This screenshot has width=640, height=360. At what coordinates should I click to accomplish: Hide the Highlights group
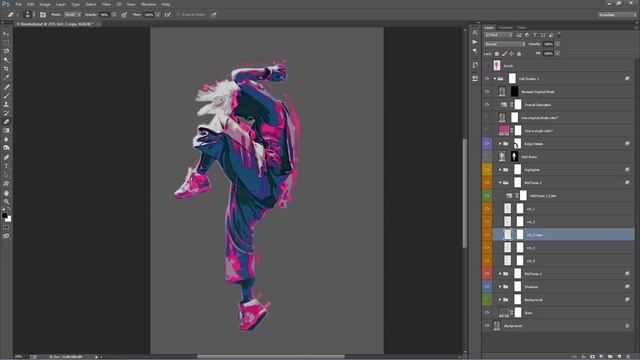487,169
